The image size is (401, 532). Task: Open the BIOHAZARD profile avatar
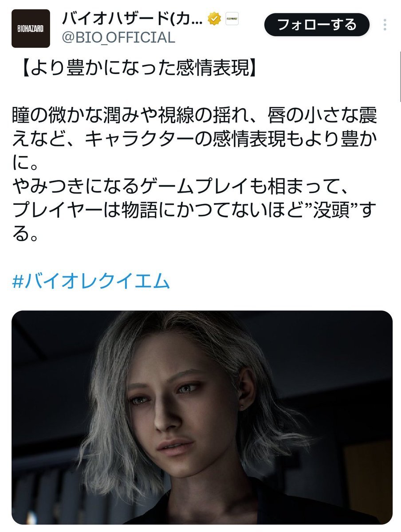pos(31,28)
